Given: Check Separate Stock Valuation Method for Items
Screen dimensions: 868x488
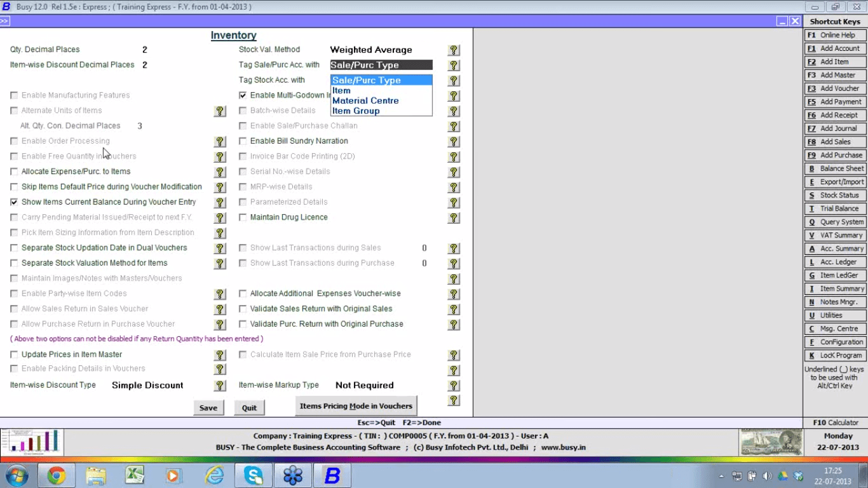Looking at the screenshot, I should 14,263.
